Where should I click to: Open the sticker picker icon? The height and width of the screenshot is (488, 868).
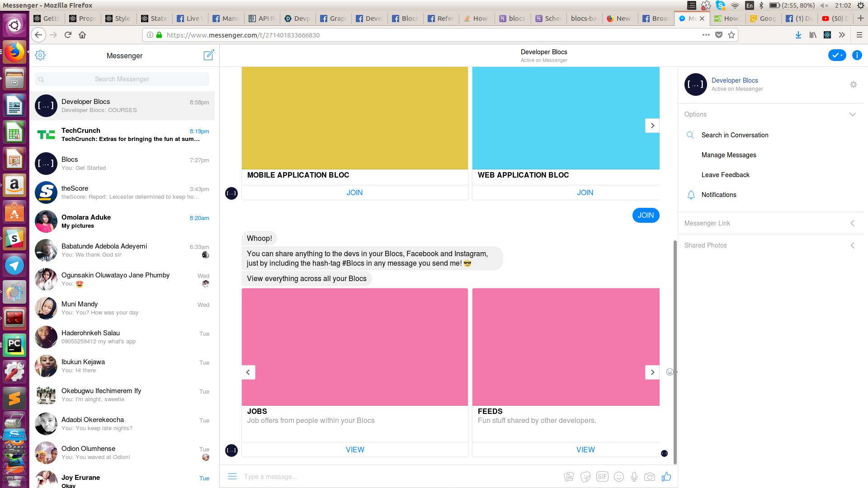pyautogui.click(x=585, y=477)
